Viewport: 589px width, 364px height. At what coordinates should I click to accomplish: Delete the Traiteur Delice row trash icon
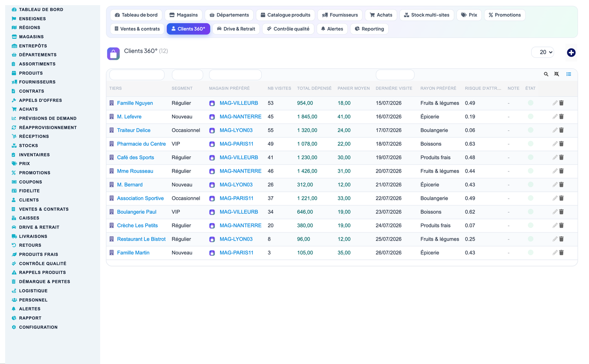pyautogui.click(x=561, y=130)
